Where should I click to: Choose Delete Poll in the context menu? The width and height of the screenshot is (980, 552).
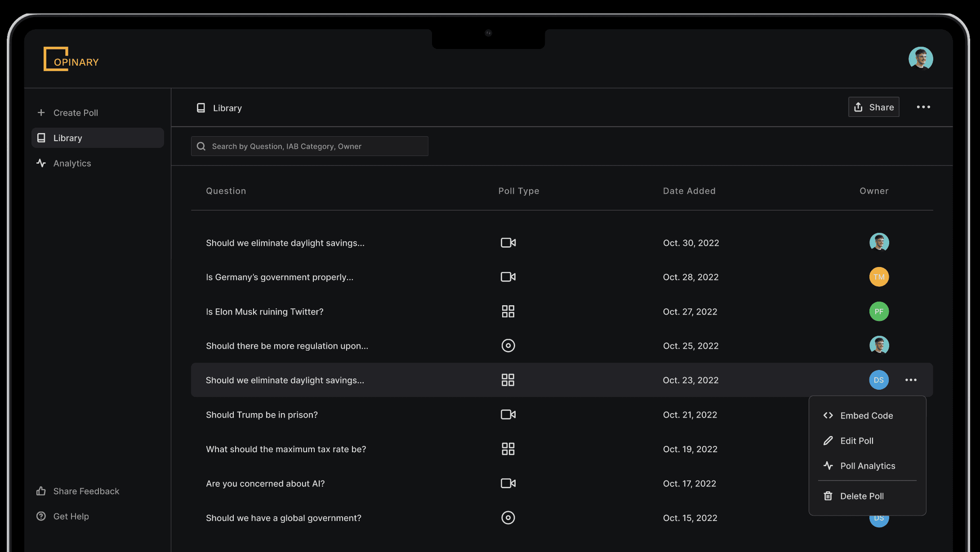(x=862, y=496)
